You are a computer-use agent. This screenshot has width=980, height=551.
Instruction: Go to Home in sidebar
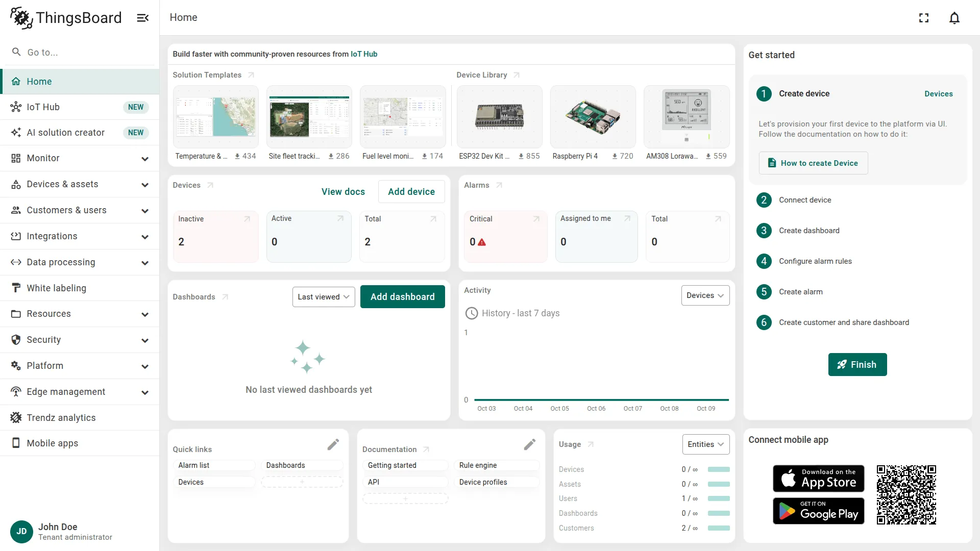80,82
